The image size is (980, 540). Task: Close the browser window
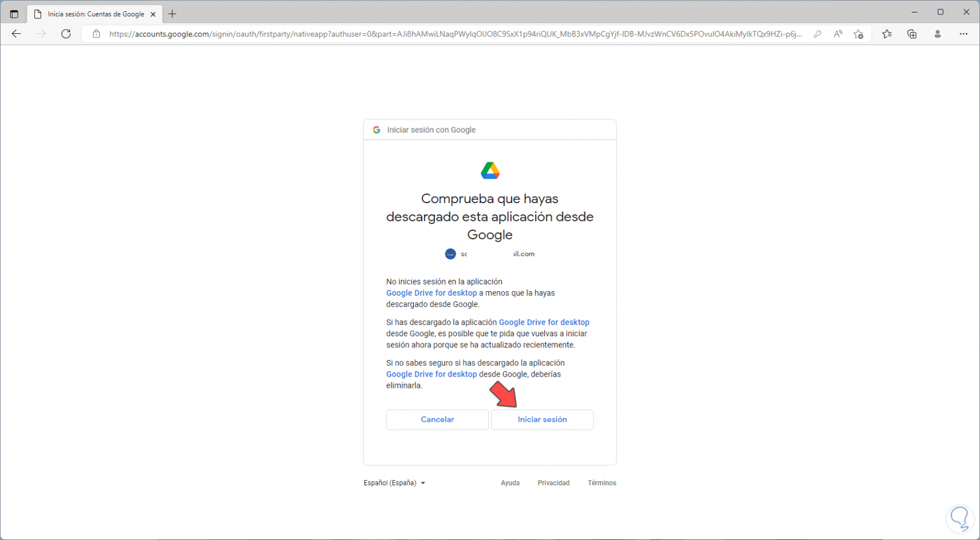(966, 12)
